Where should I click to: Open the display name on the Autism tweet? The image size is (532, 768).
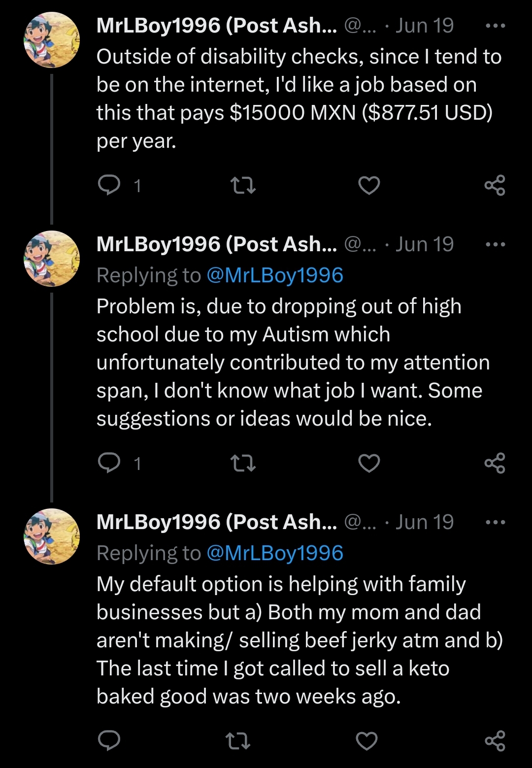point(217,244)
